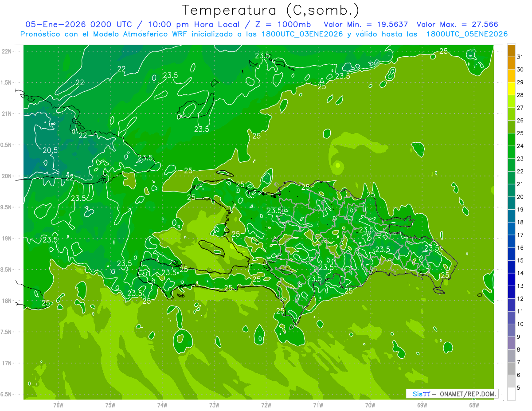The image size is (532, 411).
Task: Pick the teal legend swatch between 19 and 20
Action: click(511, 204)
